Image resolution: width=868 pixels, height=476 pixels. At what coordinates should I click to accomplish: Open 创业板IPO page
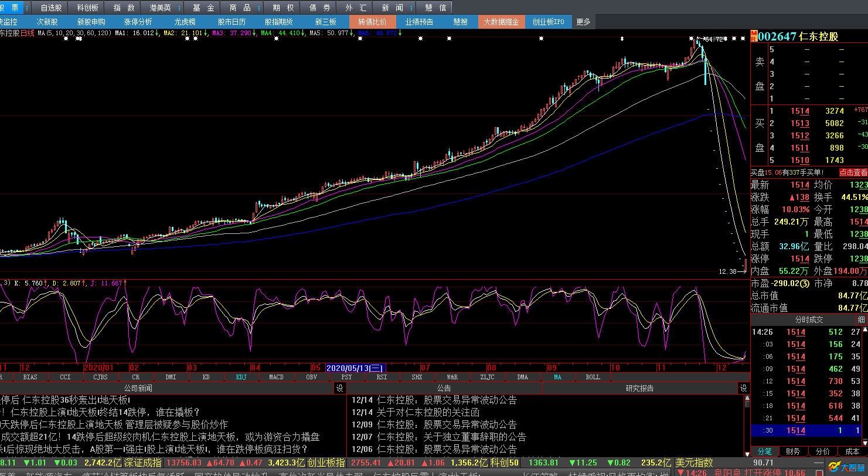549,22
